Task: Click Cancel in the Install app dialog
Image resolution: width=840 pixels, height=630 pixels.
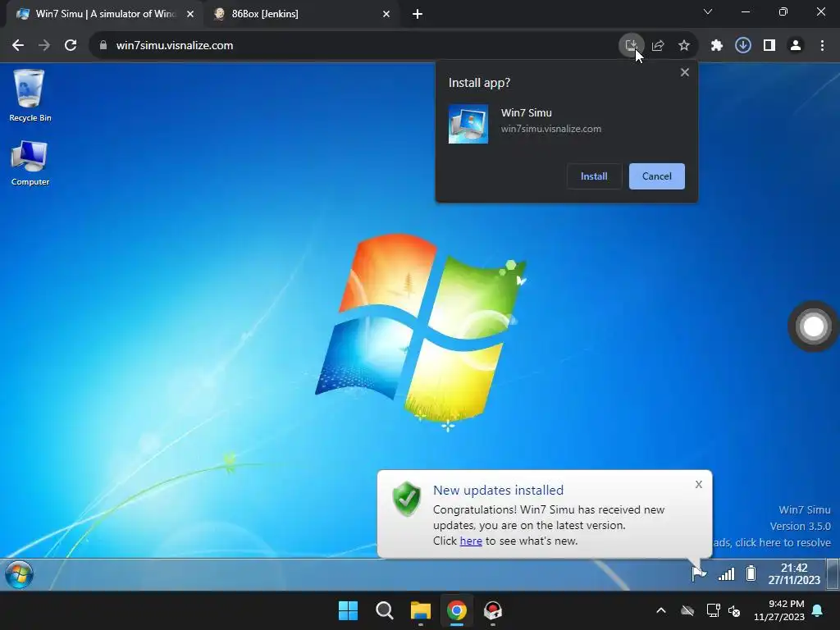Action: coord(657,176)
